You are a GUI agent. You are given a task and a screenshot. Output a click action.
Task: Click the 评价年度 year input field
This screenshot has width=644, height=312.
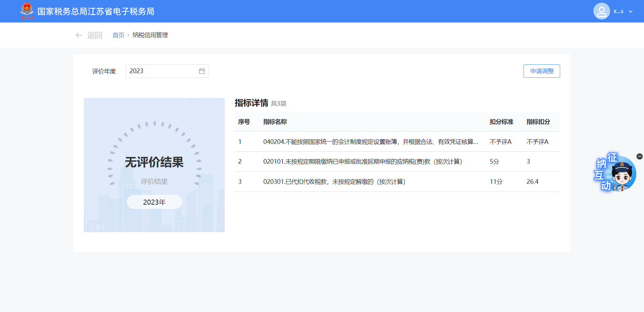pyautogui.click(x=161, y=71)
